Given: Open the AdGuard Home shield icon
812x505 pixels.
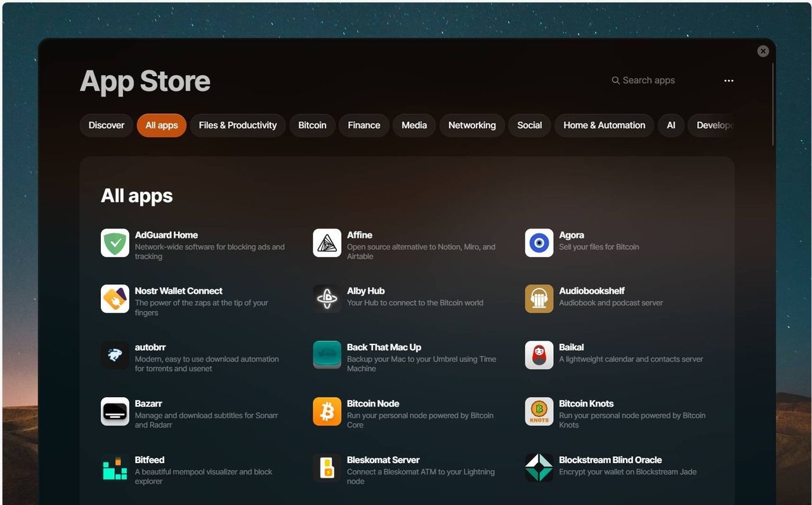Looking at the screenshot, I should [115, 243].
